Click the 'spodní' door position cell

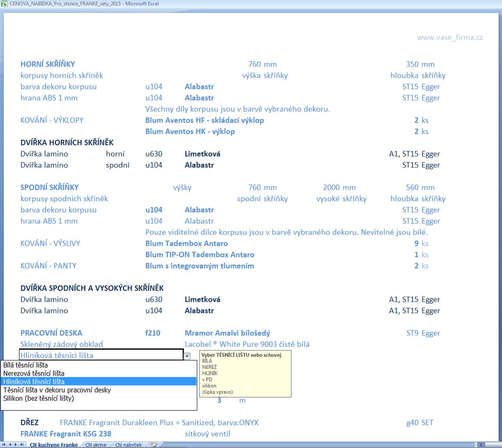click(x=118, y=165)
